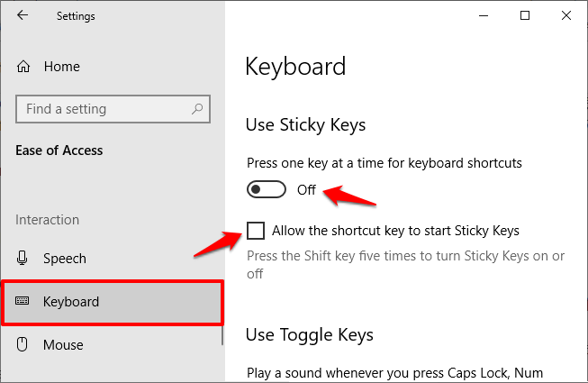Focus the Find a setting search field

(x=113, y=109)
